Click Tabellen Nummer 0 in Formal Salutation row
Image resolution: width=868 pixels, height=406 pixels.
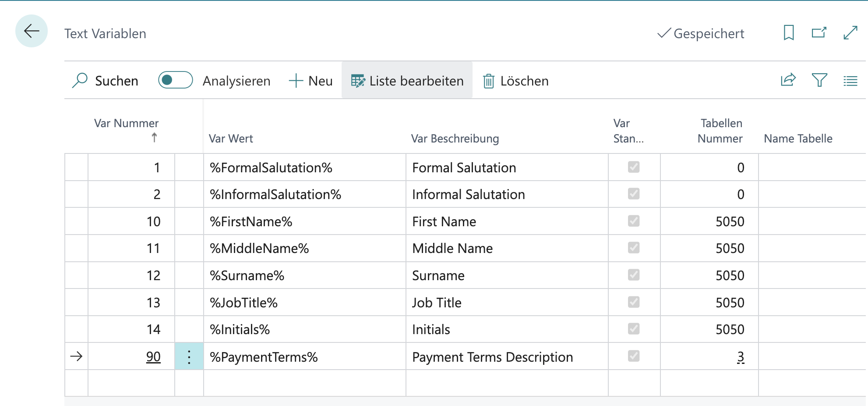[x=709, y=167]
